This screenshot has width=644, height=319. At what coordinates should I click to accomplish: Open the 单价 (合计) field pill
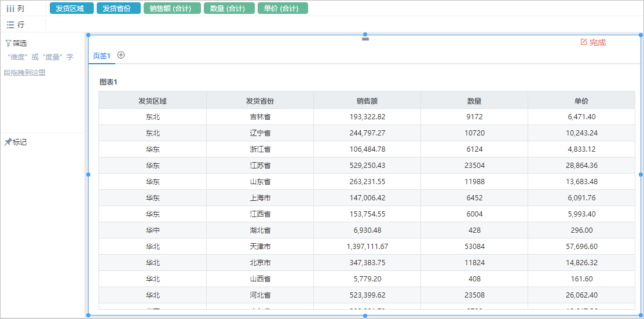click(x=283, y=8)
